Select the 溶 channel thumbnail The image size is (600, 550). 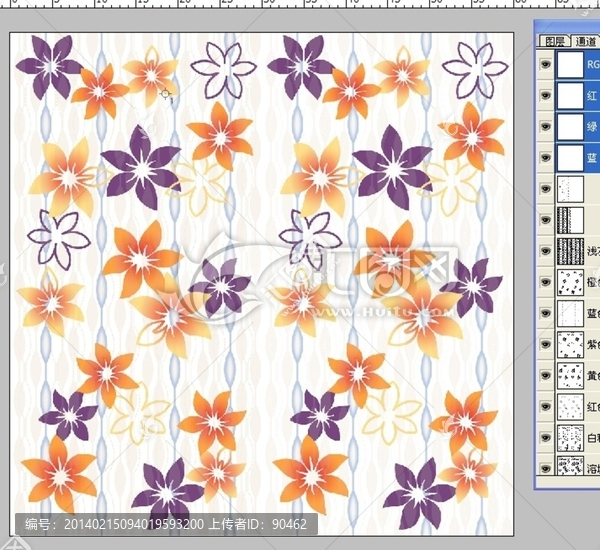coord(570,466)
